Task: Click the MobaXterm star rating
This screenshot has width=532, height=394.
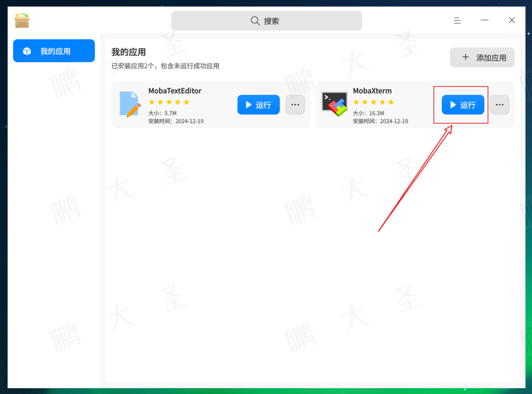Action: pyautogui.click(x=374, y=102)
